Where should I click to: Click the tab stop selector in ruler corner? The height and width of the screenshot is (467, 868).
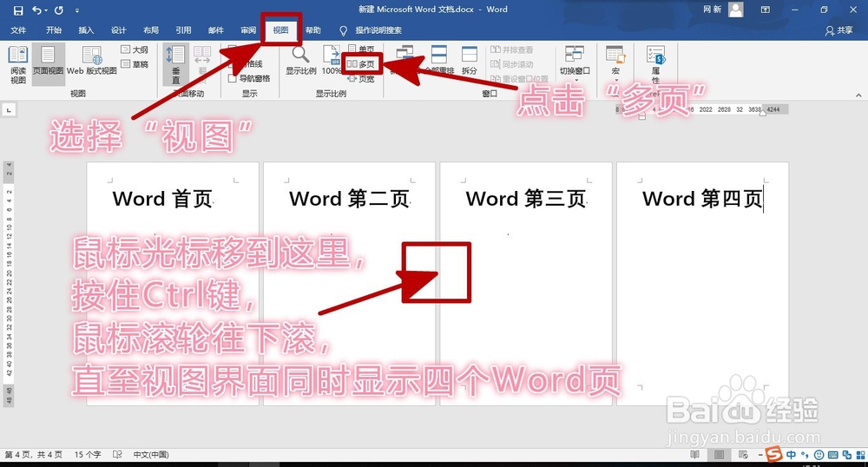click(x=9, y=110)
